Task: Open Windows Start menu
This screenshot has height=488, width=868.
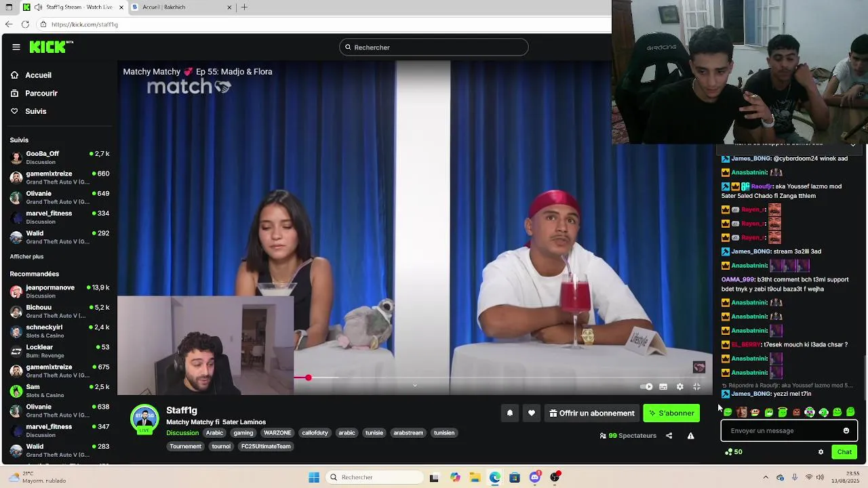Action: (314, 477)
